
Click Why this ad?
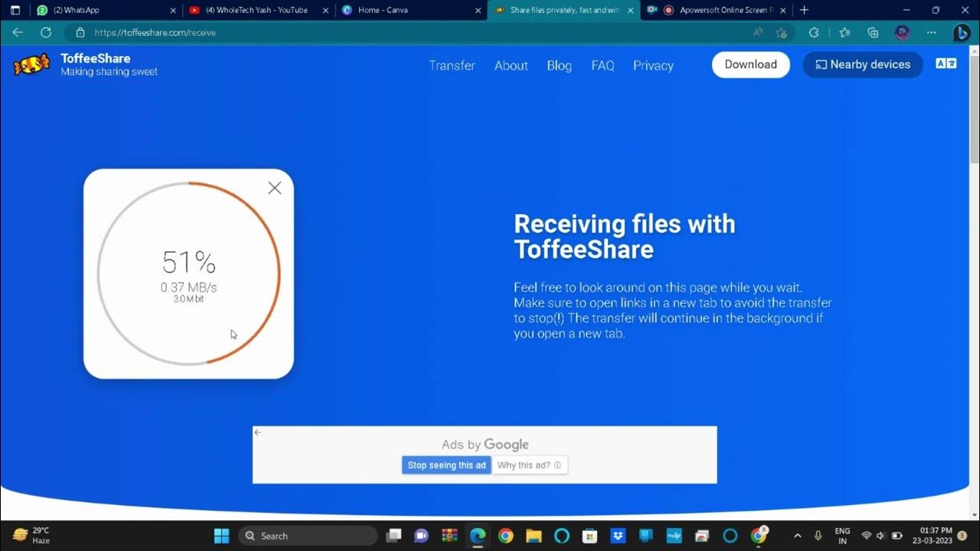click(529, 465)
